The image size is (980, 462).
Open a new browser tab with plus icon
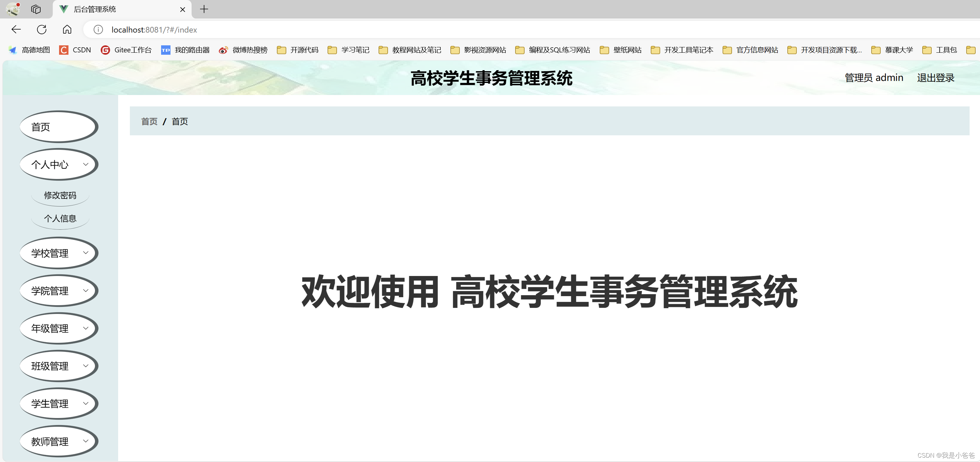(x=204, y=9)
